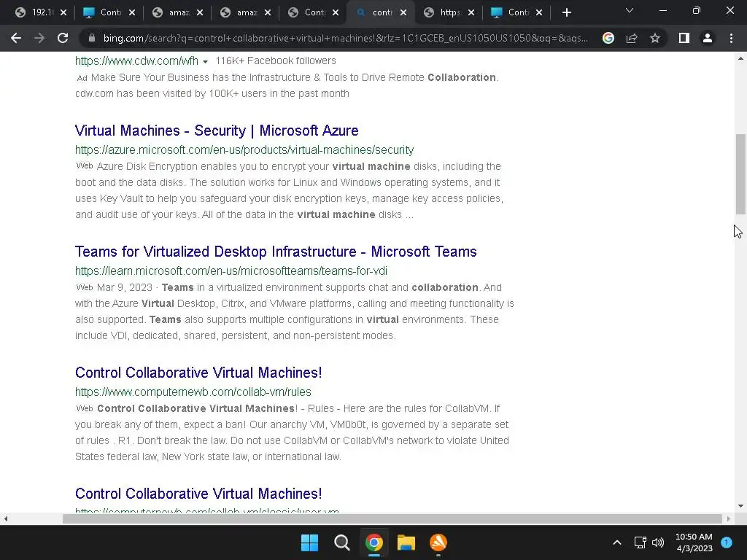Go back to the previous page
The width and height of the screenshot is (747, 560).
pos(16,38)
